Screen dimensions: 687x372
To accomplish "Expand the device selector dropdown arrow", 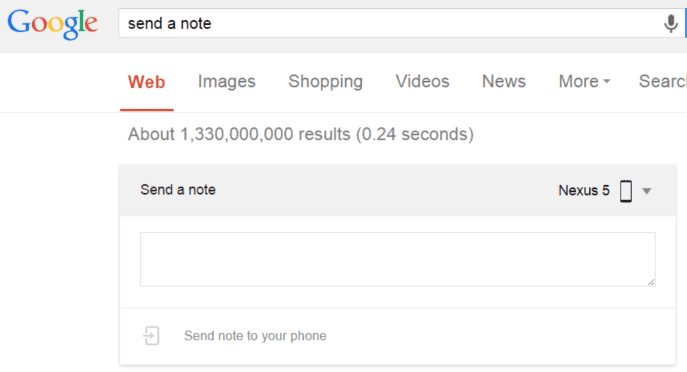I will point(647,191).
